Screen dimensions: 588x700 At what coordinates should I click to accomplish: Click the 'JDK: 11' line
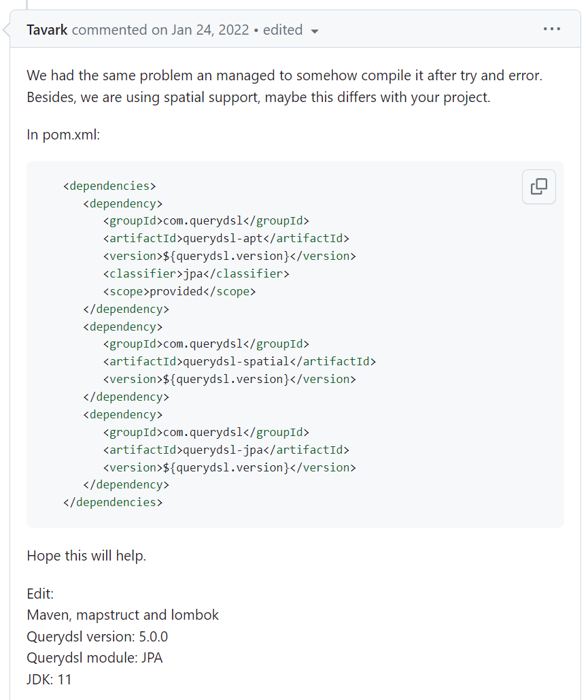click(x=49, y=679)
